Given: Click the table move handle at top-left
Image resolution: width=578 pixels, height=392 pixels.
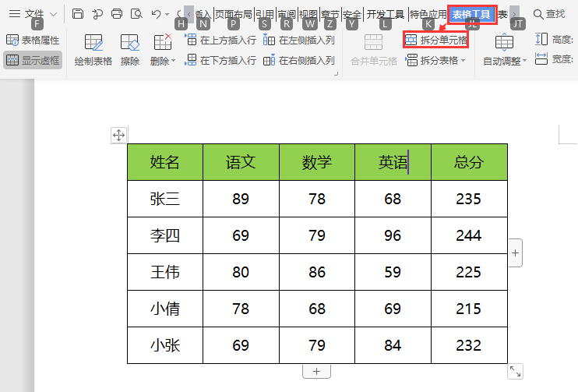Looking at the screenshot, I should pyautogui.click(x=119, y=136).
